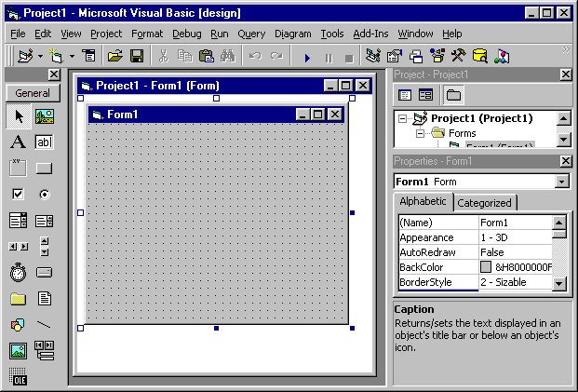Image resolution: width=578 pixels, height=392 pixels.
Task: Click the Add Standard EXE Project icon
Action: [25, 56]
